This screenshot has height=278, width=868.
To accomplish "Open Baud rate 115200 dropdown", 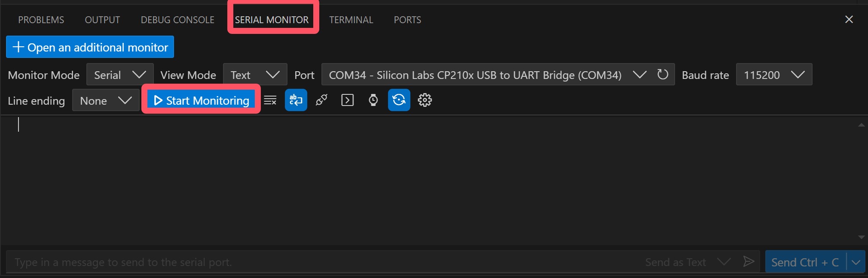I will (774, 75).
